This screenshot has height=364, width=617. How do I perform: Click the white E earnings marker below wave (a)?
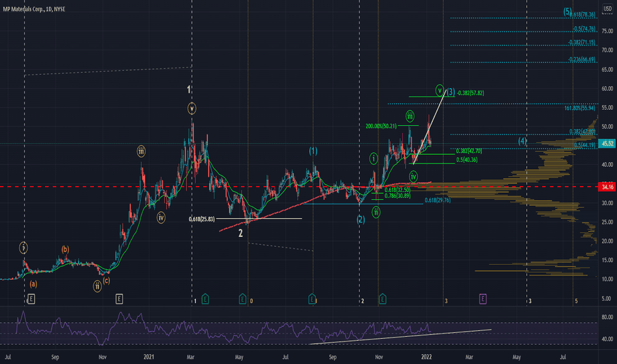(x=32, y=299)
